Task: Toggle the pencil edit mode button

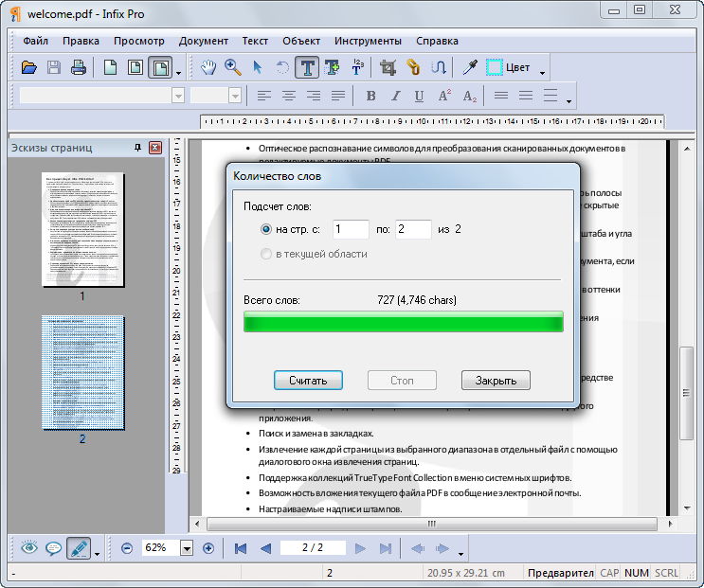Action: 79,548
